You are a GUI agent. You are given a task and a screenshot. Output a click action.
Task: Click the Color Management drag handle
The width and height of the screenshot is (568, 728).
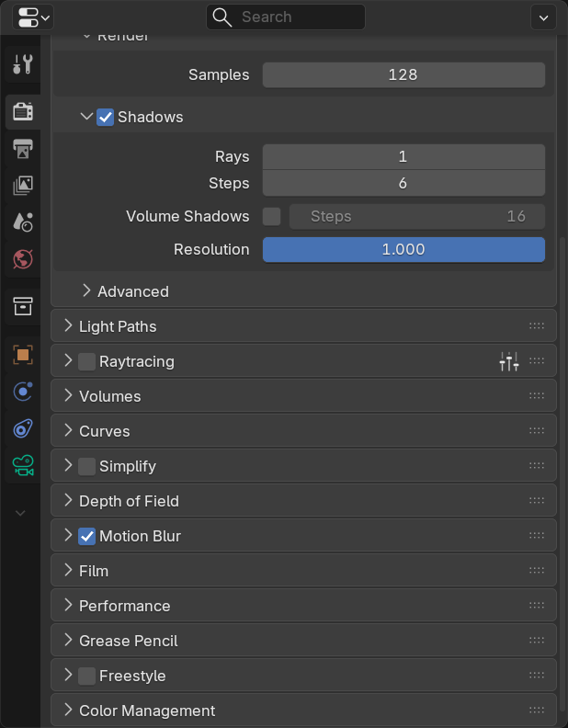coord(537,711)
